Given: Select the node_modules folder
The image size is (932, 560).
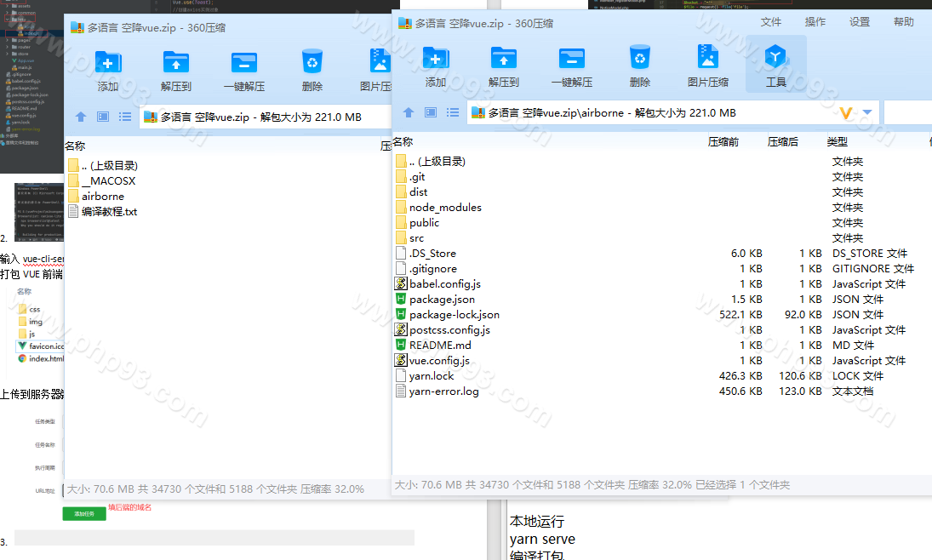Looking at the screenshot, I should tap(444, 208).
